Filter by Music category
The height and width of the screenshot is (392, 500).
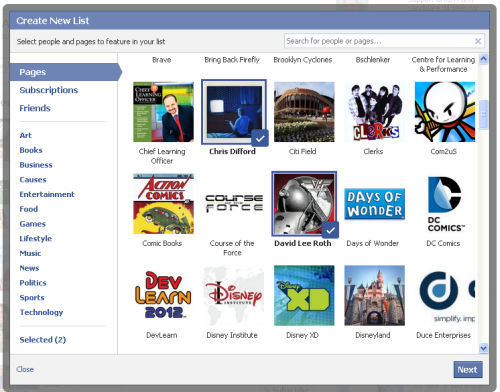pos(30,253)
